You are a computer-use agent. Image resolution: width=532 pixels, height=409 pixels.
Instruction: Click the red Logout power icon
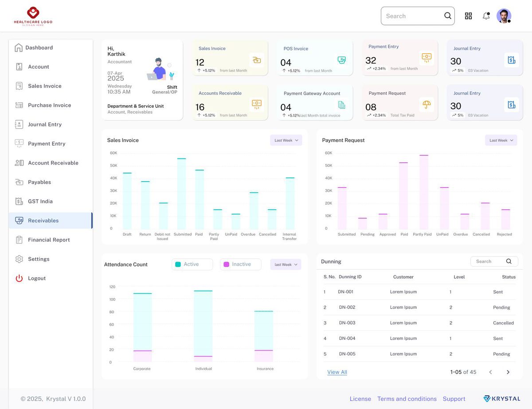(19, 278)
